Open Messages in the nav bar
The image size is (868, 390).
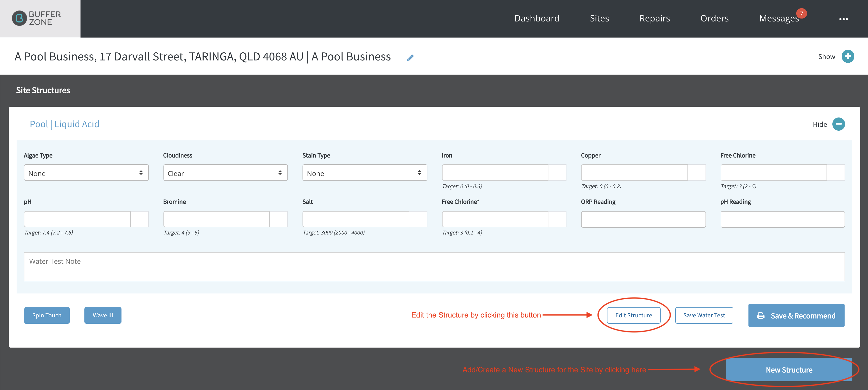(779, 18)
